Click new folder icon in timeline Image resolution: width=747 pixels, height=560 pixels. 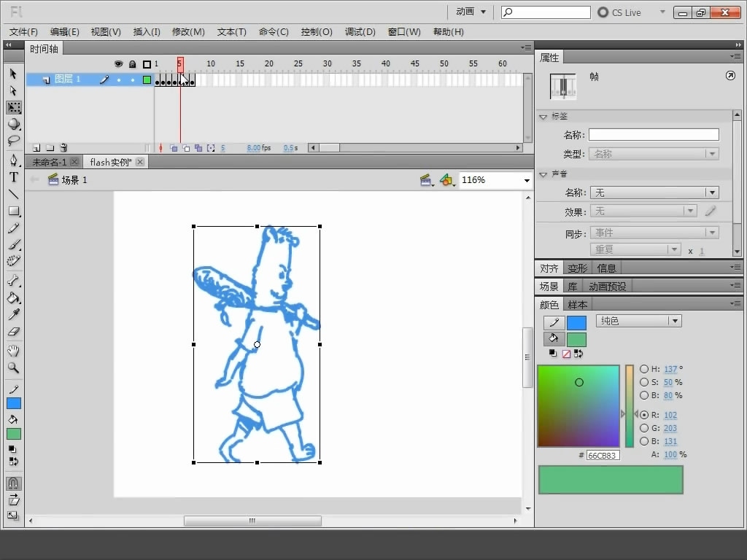(x=50, y=148)
